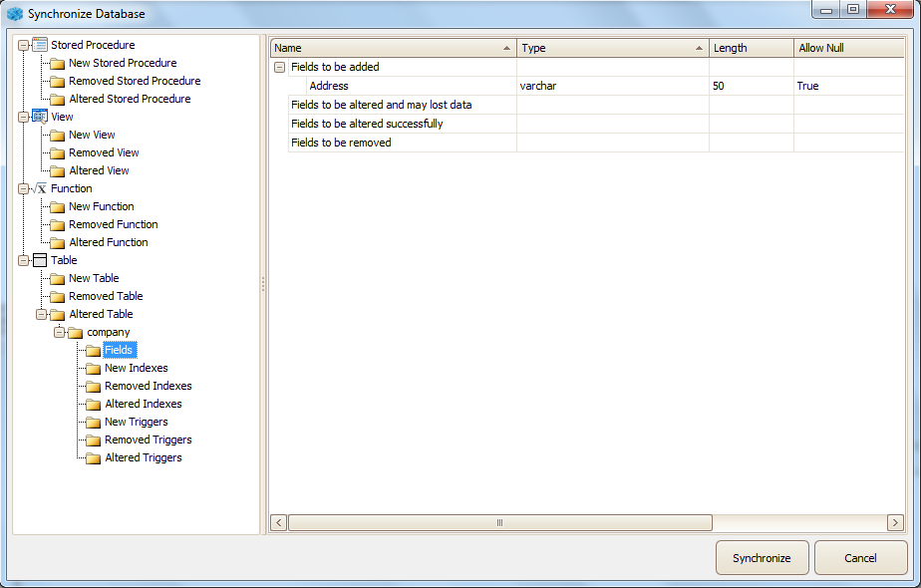The width and height of the screenshot is (921, 588).
Task: Click the New Table folder icon
Action: point(57,278)
